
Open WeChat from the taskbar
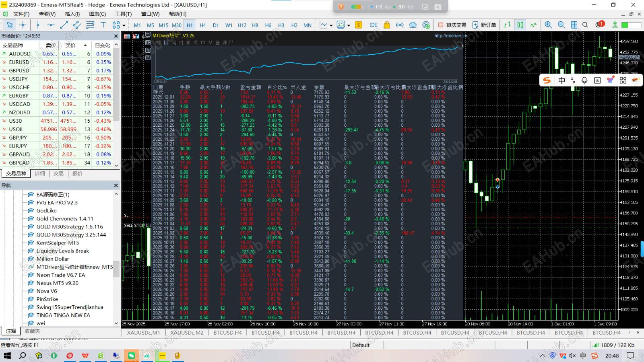coord(131,356)
